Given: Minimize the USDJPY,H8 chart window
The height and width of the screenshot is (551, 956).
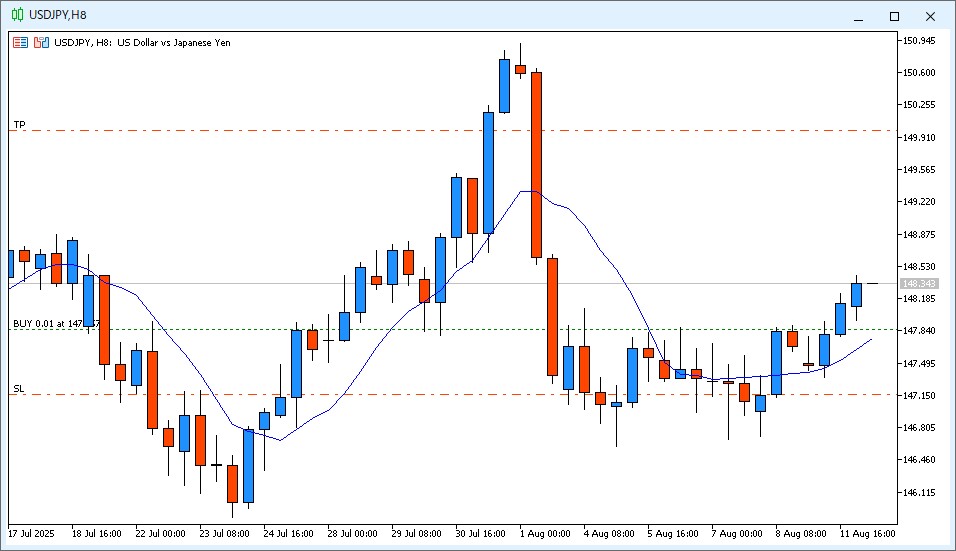Looking at the screenshot, I should (x=858, y=16).
